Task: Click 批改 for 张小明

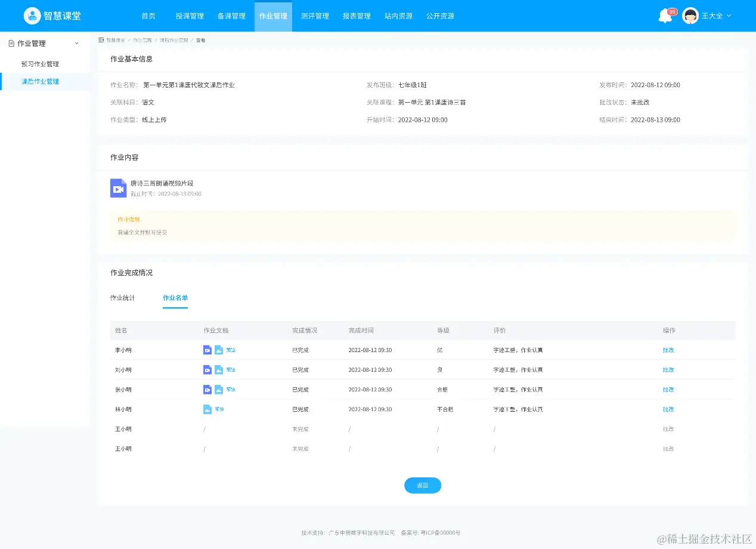Action: pyautogui.click(x=668, y=390)
